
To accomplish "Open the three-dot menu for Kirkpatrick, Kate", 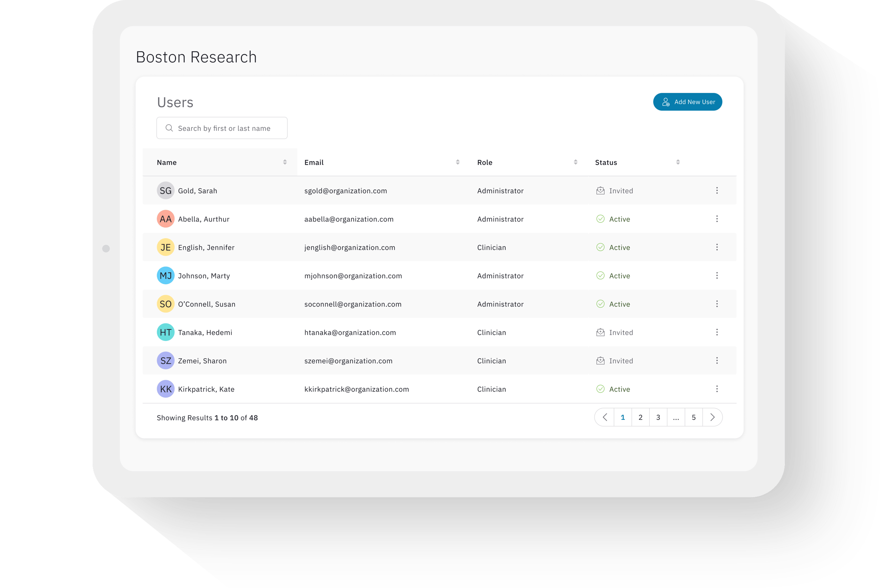I will [716, 389].
